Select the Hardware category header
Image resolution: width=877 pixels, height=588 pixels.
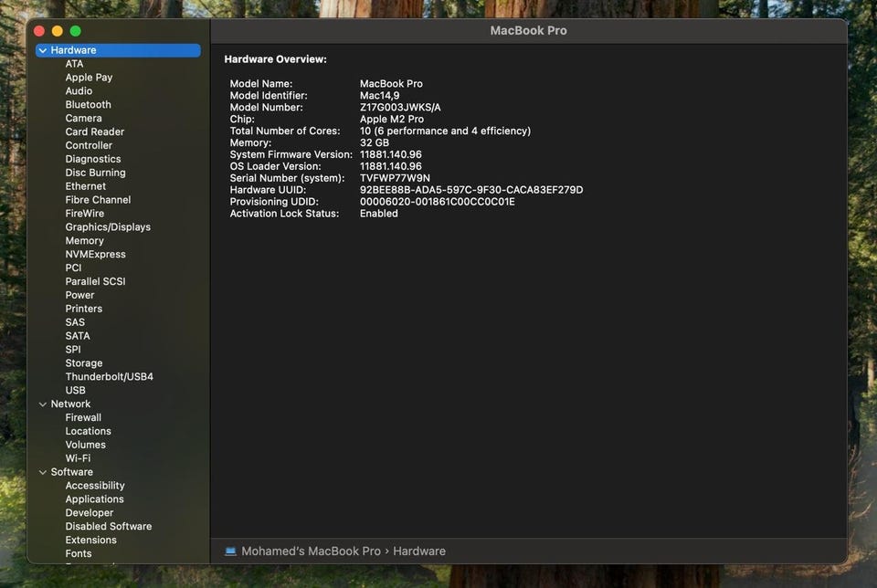pyautogui.click(x=73, y=50)
